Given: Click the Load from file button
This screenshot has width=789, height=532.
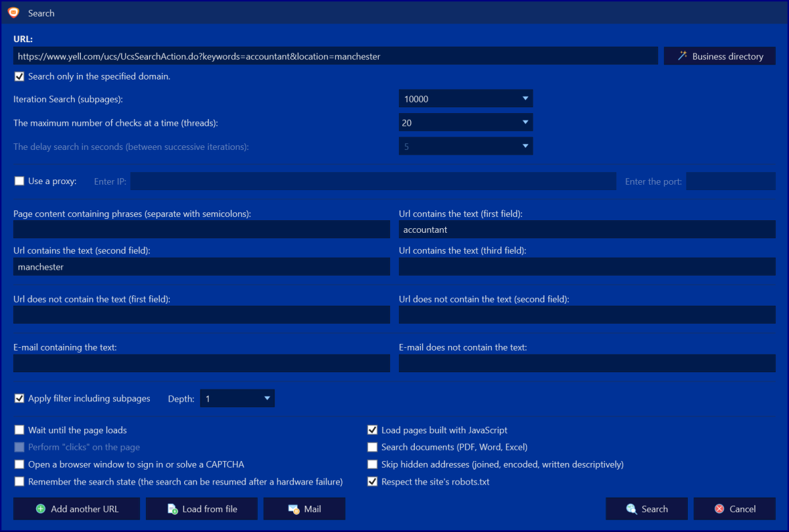Looking at the screenshot, I should pyautogui.click(x=202, y=509).
